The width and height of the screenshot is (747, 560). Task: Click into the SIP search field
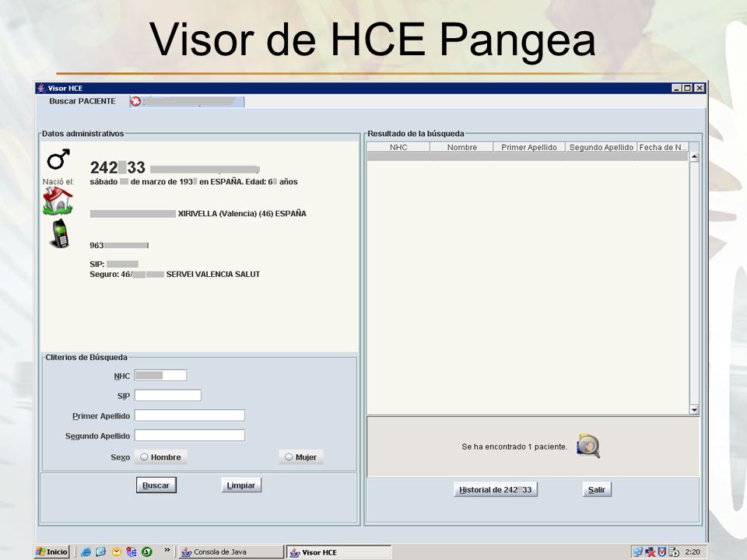point(168,395)
